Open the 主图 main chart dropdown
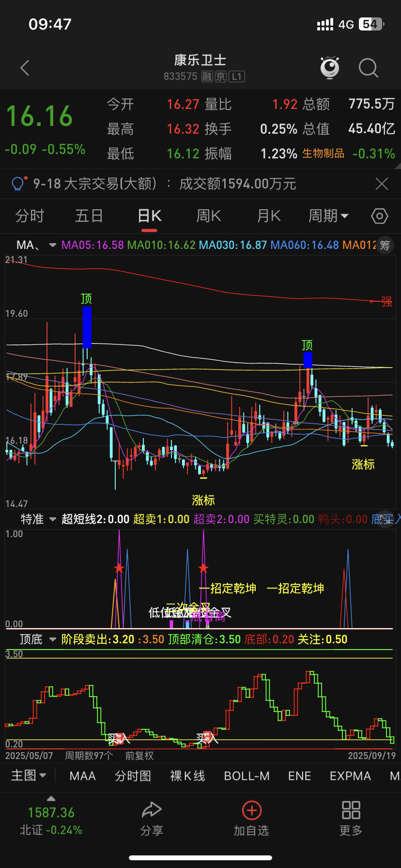Screen dimensions: 401x868 (29, 776)
